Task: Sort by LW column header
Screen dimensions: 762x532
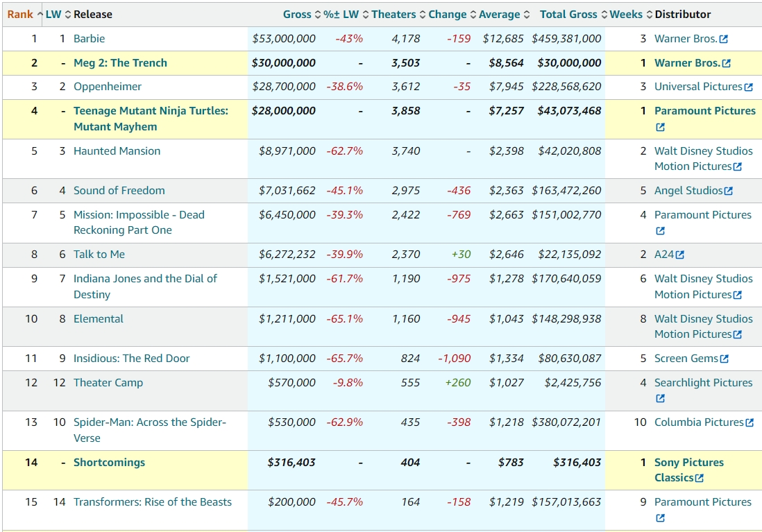Action: (58, 15)
